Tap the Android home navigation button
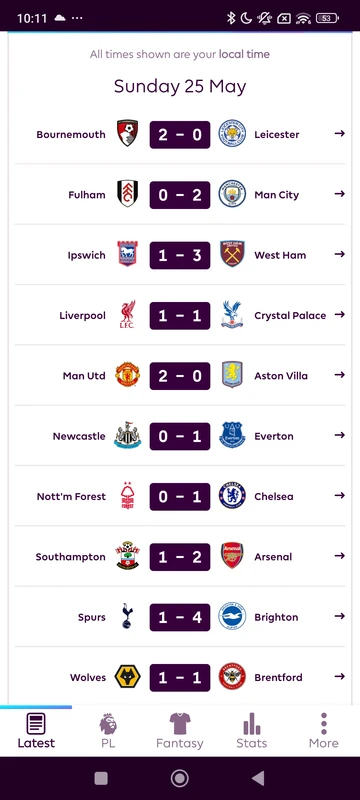 coord(179,778)
